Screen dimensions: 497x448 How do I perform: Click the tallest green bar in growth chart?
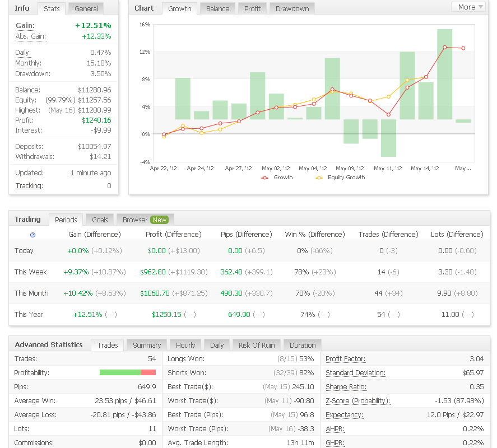pos(444,74)
